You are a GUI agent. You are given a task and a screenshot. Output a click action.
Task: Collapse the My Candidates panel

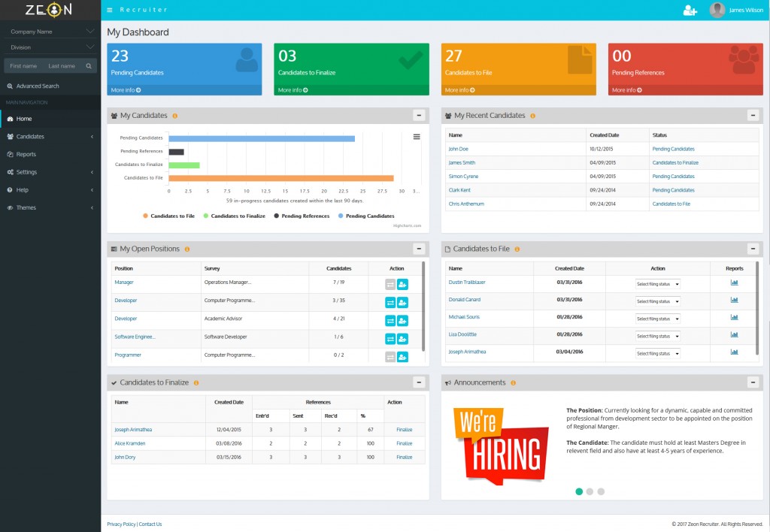click(419, 115)
